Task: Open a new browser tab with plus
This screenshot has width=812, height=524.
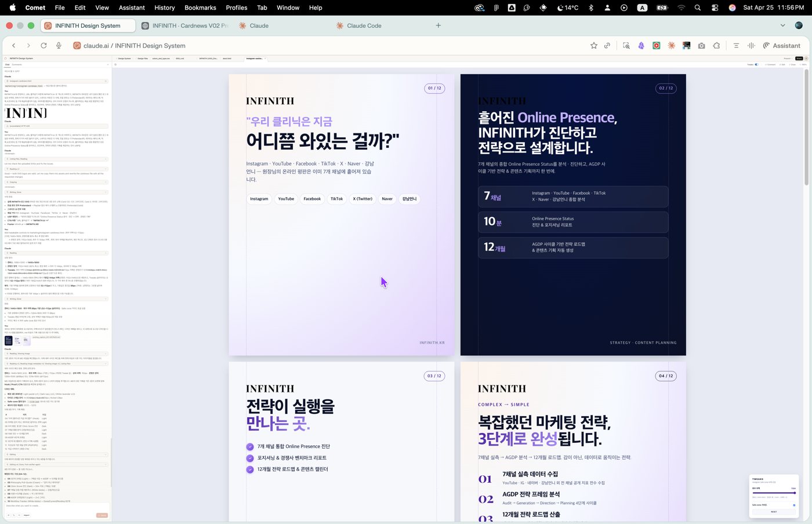Action: coord(438,26)
